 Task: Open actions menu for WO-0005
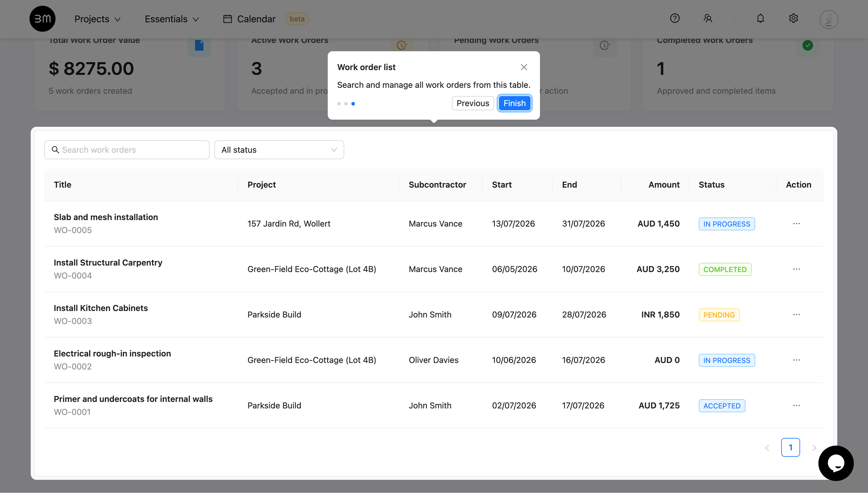click(x=796, y=223)
